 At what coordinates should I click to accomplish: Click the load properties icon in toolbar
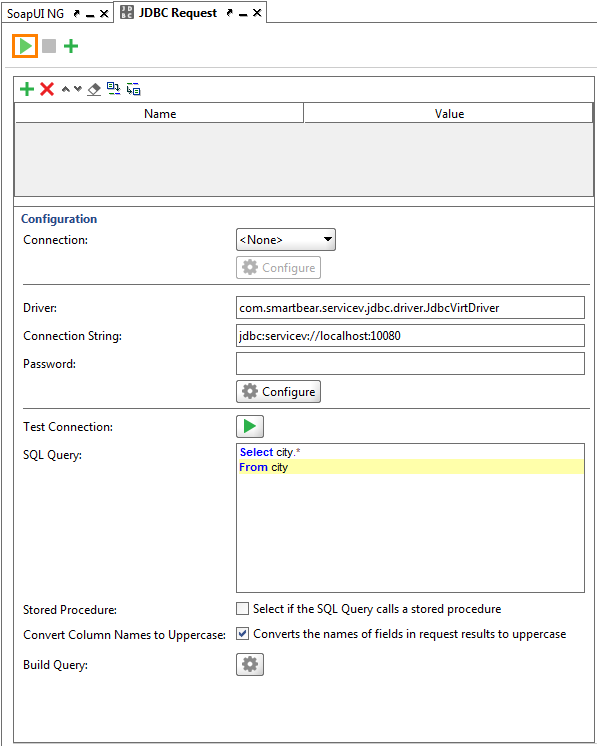[x=113, y=88]
